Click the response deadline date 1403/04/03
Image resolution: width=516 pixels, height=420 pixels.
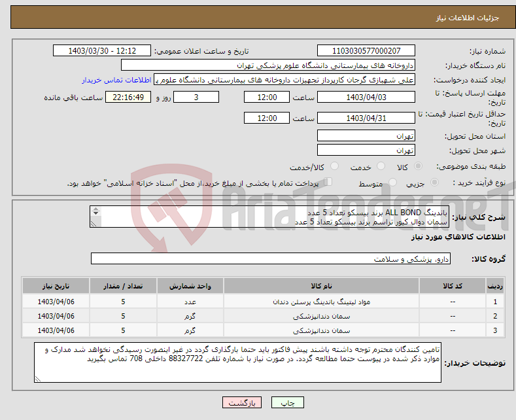point(366,97)
